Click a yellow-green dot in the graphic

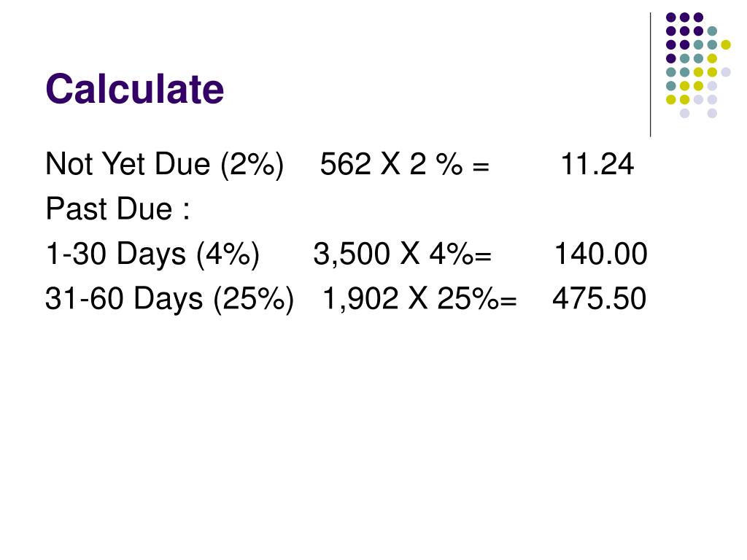[x=726, y=44]
